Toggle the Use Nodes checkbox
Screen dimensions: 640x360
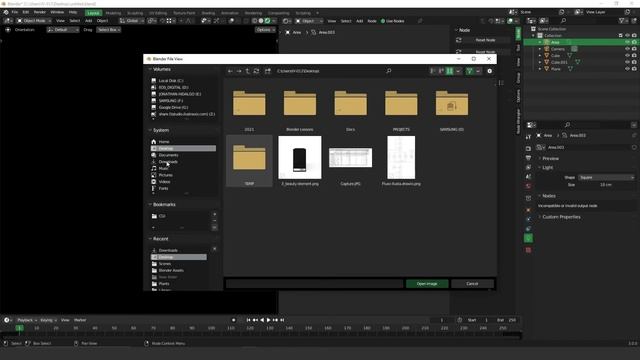click(x=383, y=21)
